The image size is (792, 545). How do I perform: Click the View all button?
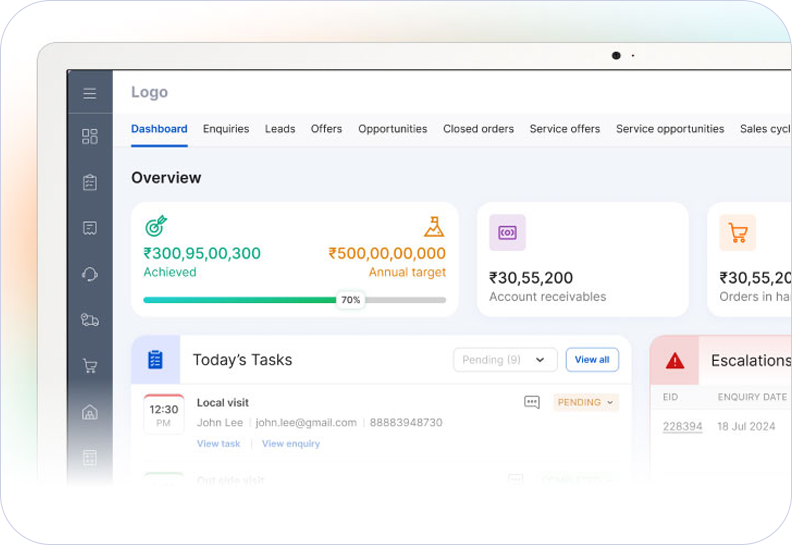(592, 360)
